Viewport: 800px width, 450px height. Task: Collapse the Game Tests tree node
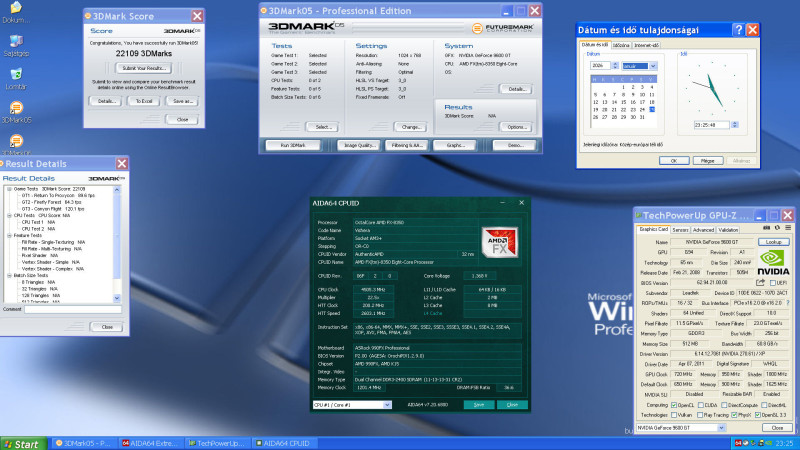(x=9, y=189)
